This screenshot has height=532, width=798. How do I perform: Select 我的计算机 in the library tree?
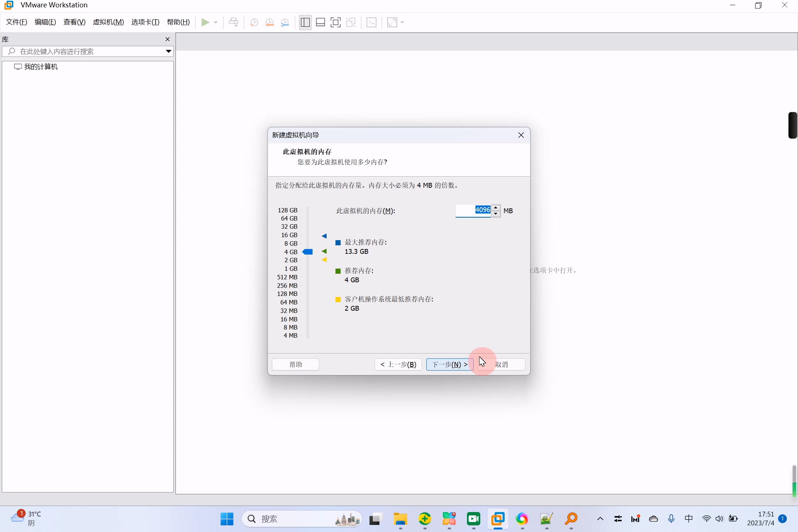[36, 67]
